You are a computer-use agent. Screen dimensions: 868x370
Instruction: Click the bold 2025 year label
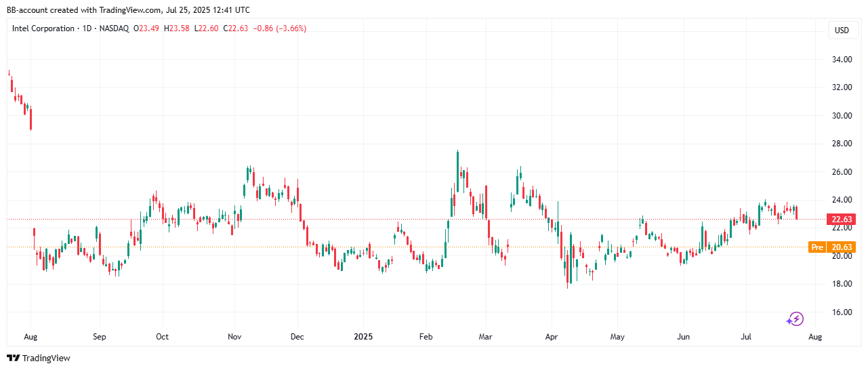click(363, 336)
